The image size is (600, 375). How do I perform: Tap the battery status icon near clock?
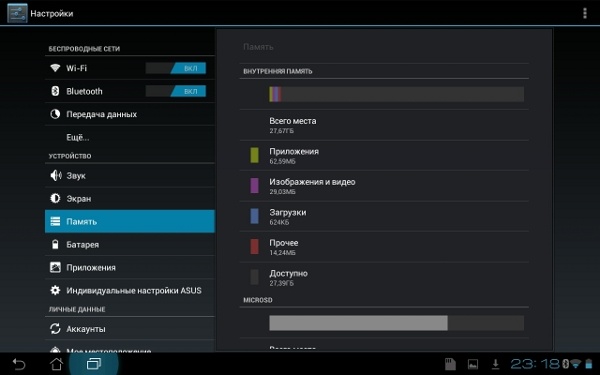pos(589,364)
